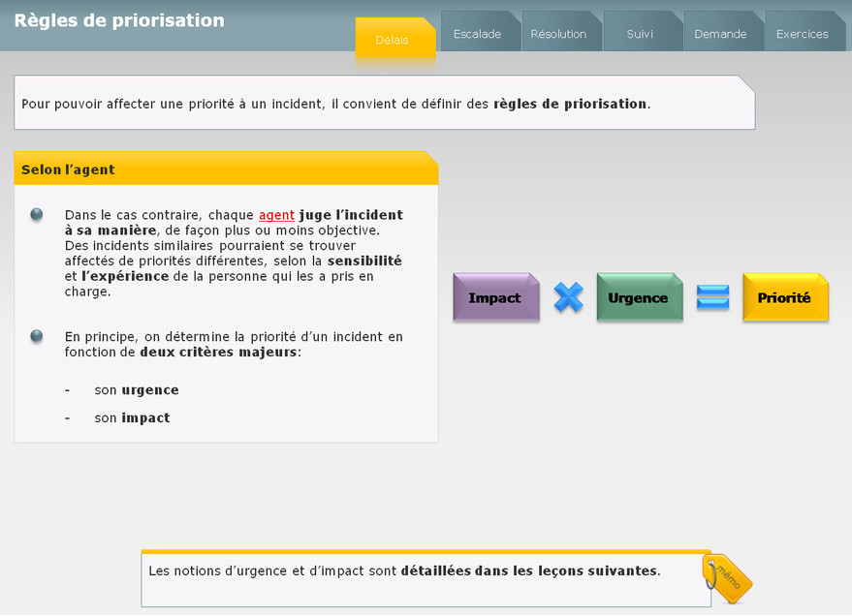Select the green Urgence block
The image size is (852, 616).
(639, 297)
